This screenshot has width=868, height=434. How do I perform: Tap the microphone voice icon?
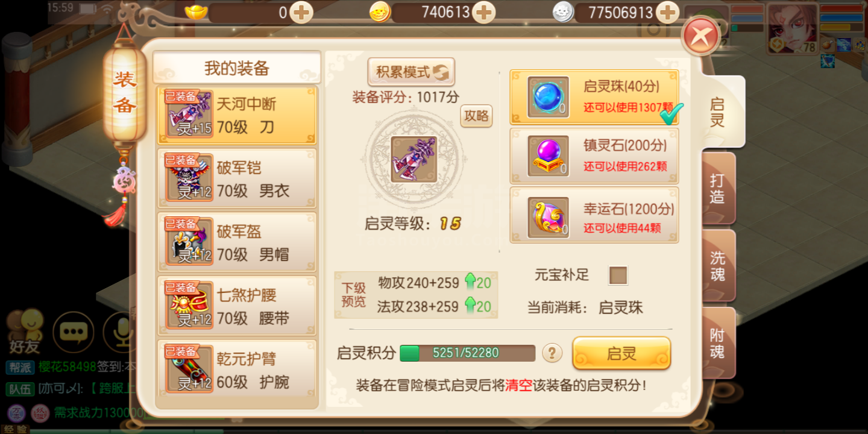click(121, 332)
